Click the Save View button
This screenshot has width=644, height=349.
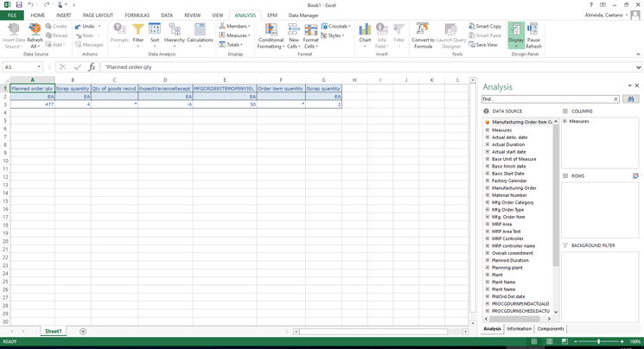point(483,45)
